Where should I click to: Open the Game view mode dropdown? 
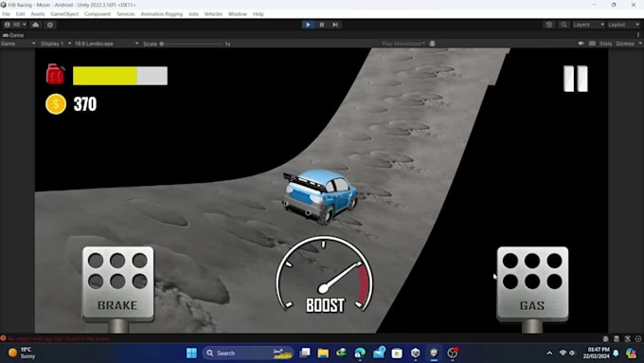pyautogui.click(x=18, y=44)
